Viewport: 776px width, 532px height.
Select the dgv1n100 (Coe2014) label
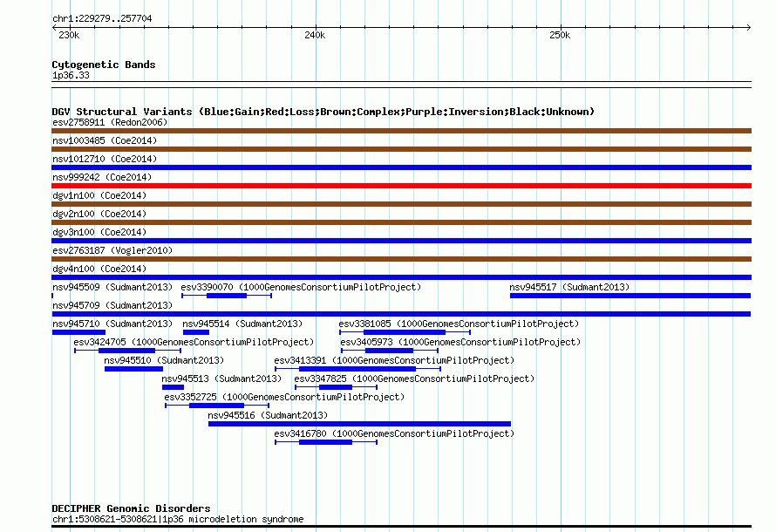click(x=99, y=195)
